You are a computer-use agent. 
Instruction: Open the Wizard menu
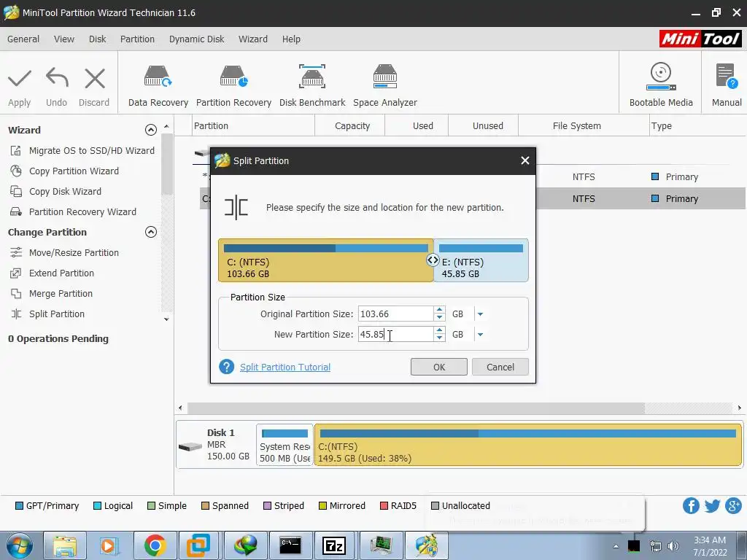pos(253,39)
